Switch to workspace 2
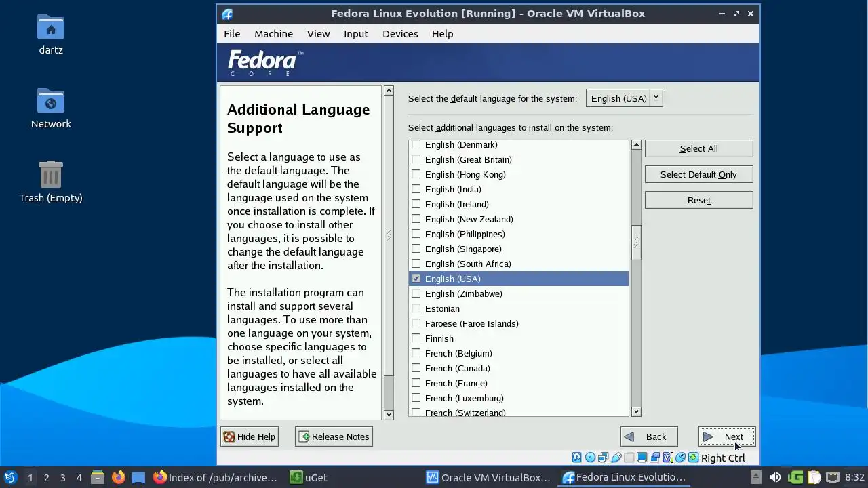Screen dimensions: 868x488 [46, 477]
